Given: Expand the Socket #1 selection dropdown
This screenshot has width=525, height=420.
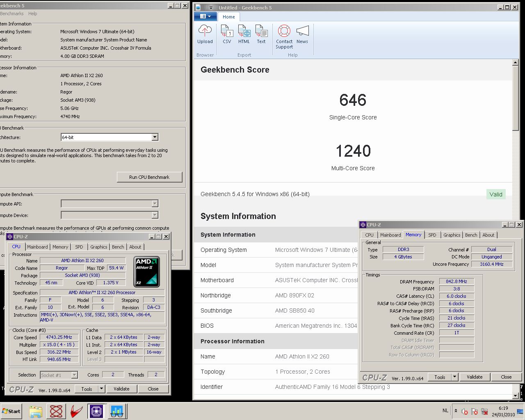Looking at the screenshot, I should pos(74,375).
